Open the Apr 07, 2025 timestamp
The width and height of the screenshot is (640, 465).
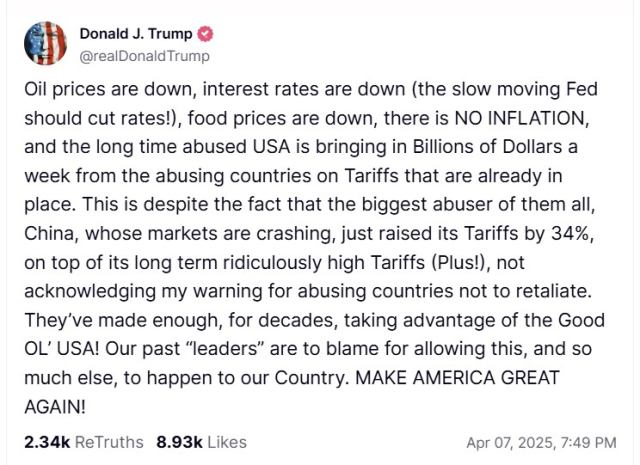(x=541, y=443)
